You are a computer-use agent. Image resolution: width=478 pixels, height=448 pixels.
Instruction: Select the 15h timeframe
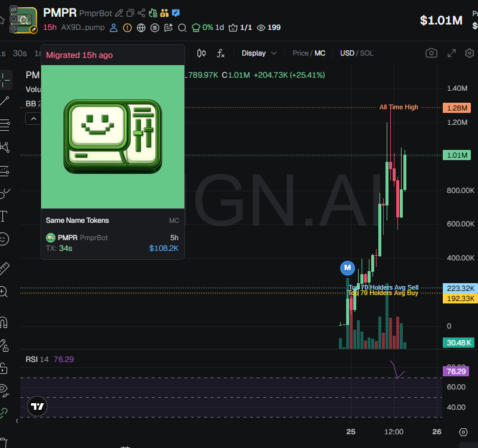click(50, 27)
